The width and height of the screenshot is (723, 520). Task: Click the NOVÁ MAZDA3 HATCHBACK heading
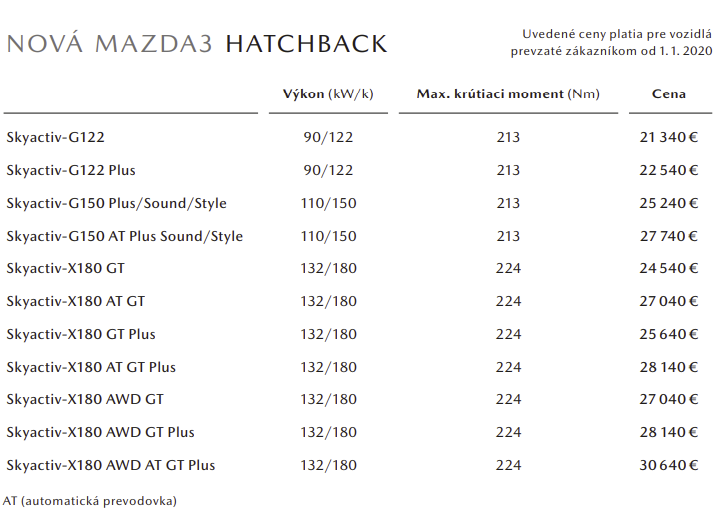click(197, 44)
